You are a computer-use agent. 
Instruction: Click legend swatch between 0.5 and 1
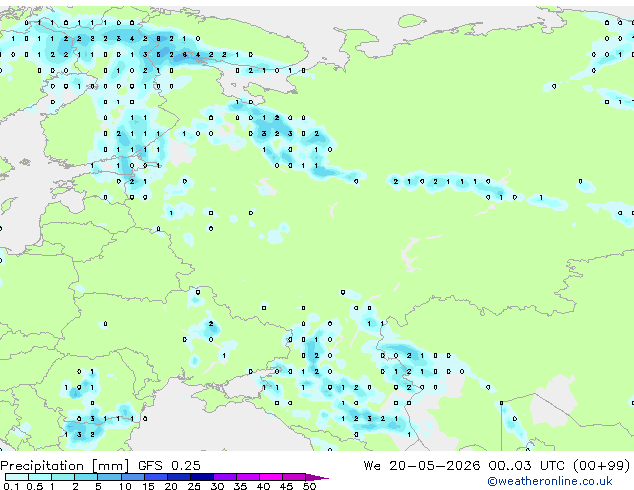point(40,477)
